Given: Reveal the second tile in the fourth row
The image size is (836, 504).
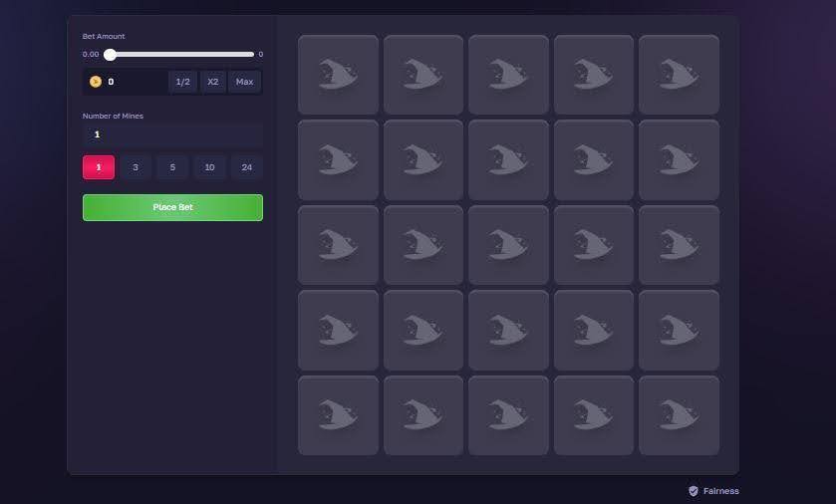Looking at the screenshot, I should pos(423,330).
